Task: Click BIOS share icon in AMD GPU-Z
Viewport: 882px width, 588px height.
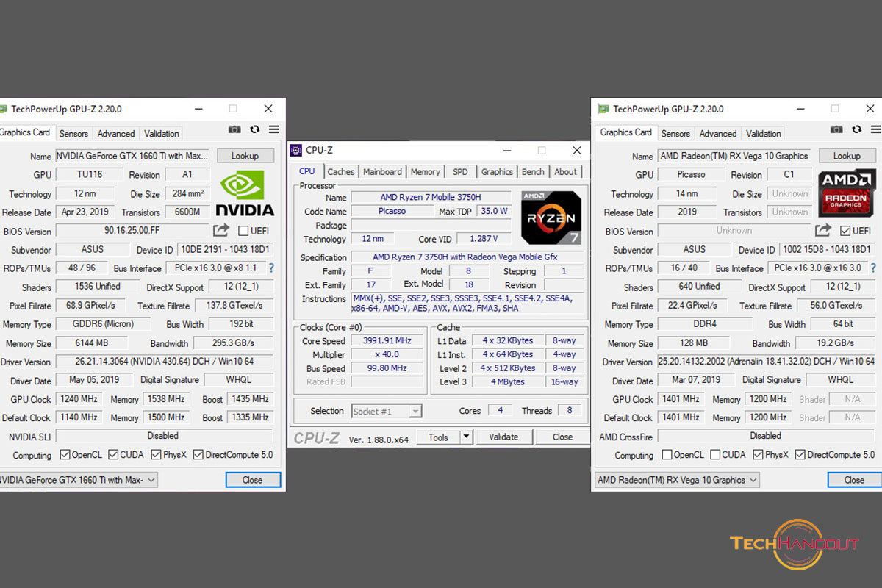Action: pos(823,230)
